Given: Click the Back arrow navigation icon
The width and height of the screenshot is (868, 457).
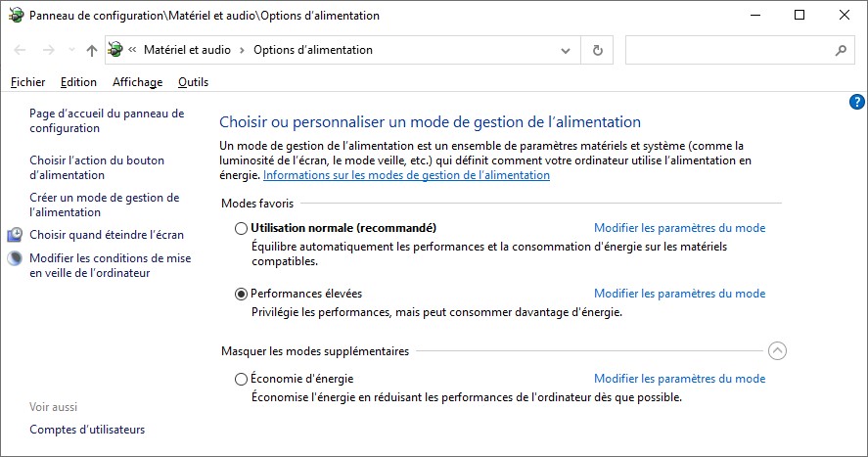Looking at the screenshot, I should [22, 50].
